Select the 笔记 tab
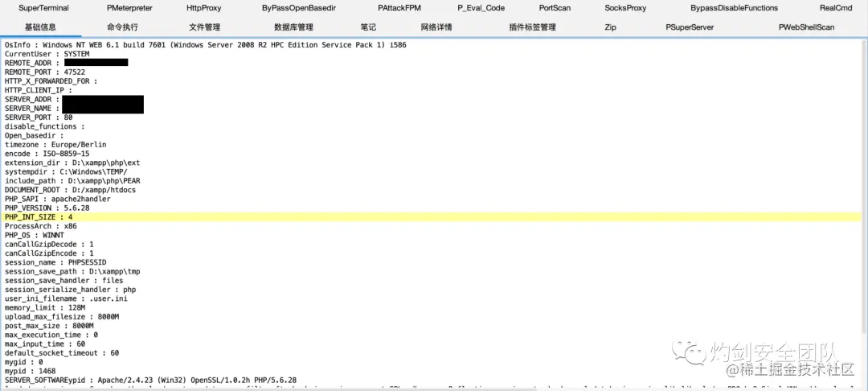Image resolution: width=868 pixels, height=391 pixels. [368, 27]
